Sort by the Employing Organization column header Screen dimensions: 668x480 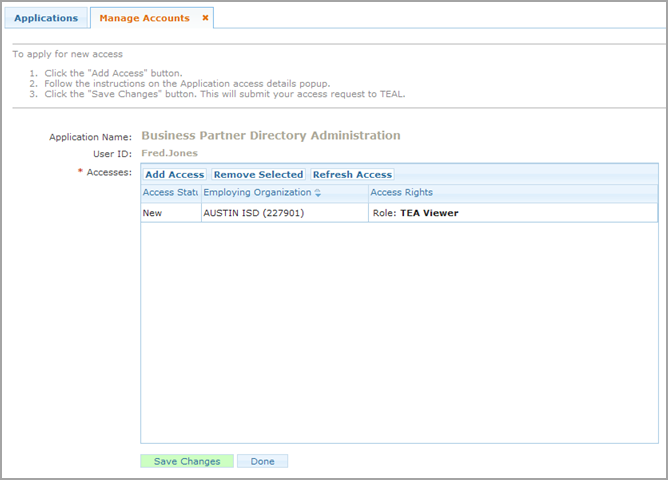[x=258, y=192]
